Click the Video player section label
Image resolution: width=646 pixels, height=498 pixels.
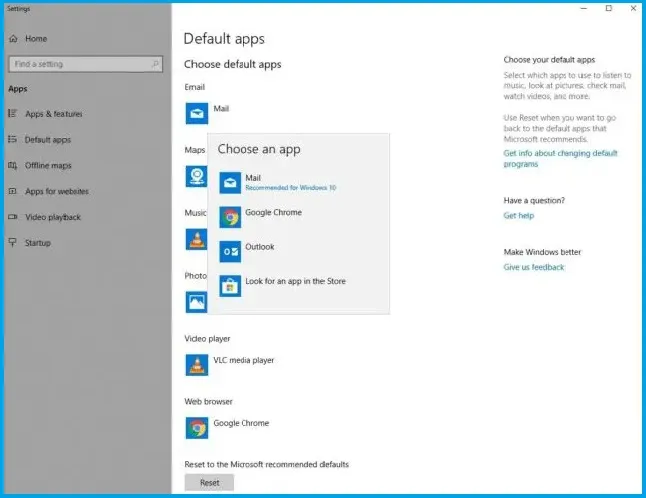[207, 339]
